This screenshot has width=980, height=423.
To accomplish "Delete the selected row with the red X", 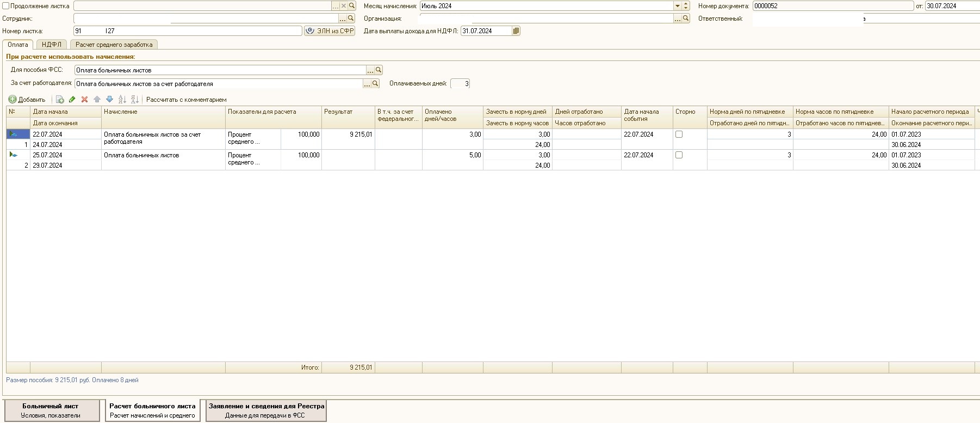I will (x=84, y=100).
